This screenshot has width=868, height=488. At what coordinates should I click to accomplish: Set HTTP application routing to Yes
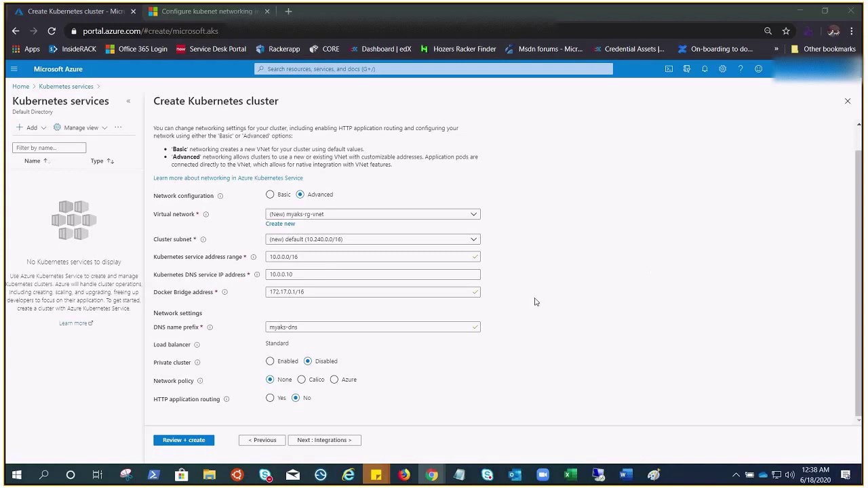pyautogui.click(x=270, y=398)
